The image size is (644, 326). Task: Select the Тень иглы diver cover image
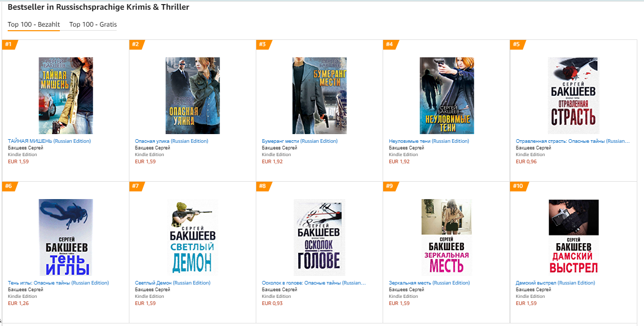pos(66,237)
